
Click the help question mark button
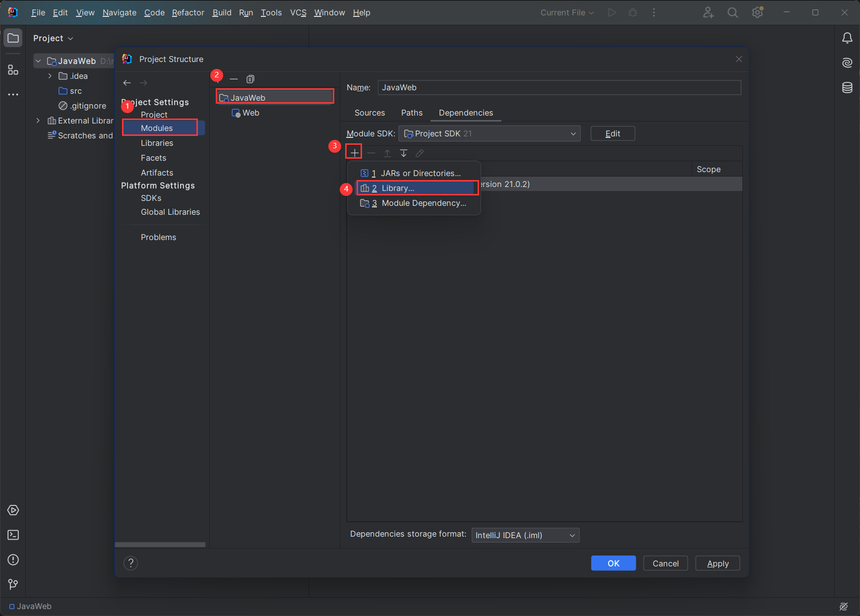pos(130,563)
